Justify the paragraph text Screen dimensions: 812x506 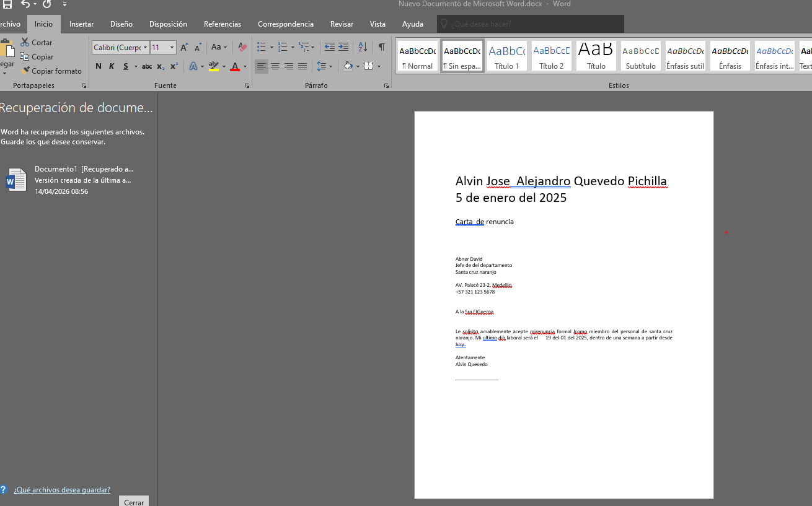point(302,66)
